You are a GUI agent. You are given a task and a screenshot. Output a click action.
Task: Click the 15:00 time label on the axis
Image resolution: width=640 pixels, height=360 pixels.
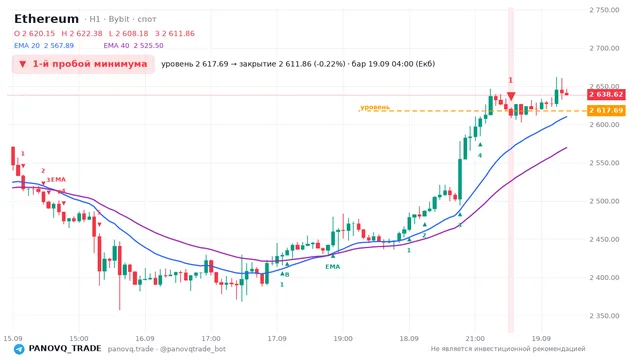pos(79,339)
